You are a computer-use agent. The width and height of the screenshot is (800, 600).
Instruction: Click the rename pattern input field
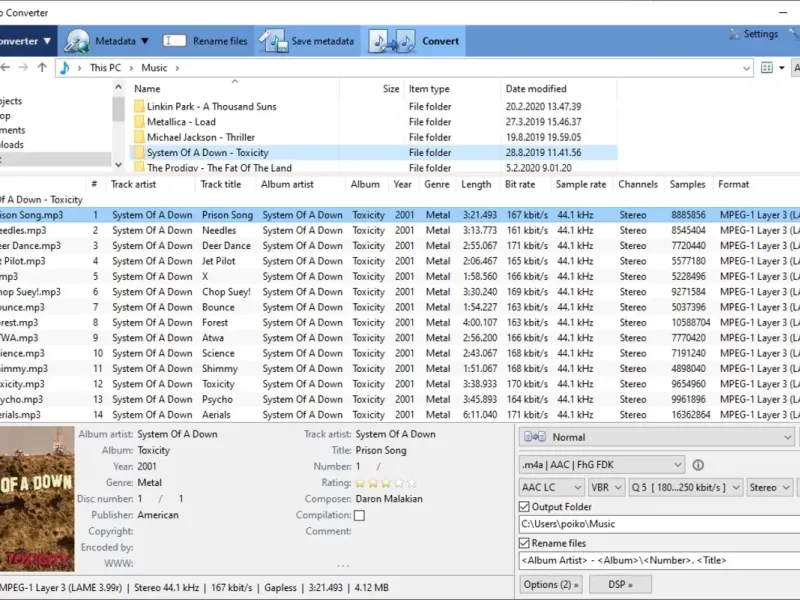tap(659, 560)
